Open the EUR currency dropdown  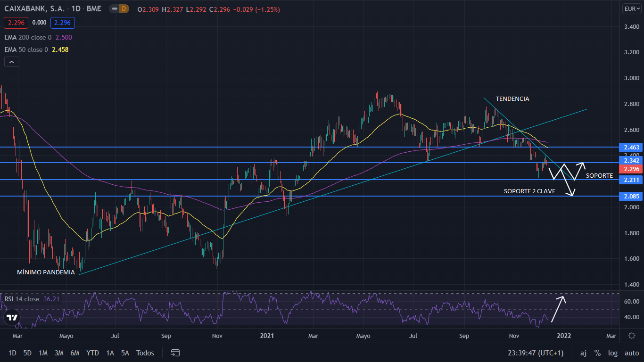[x=631, y=8]
